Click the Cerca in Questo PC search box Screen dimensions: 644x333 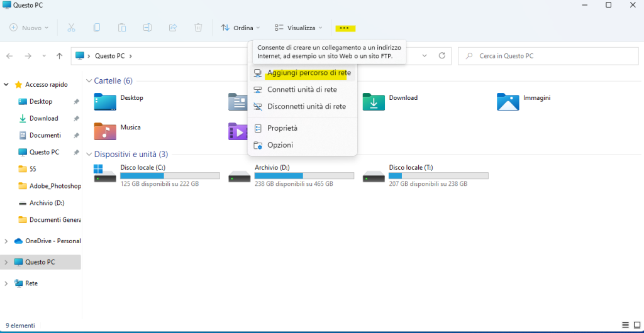pos(547,56)
